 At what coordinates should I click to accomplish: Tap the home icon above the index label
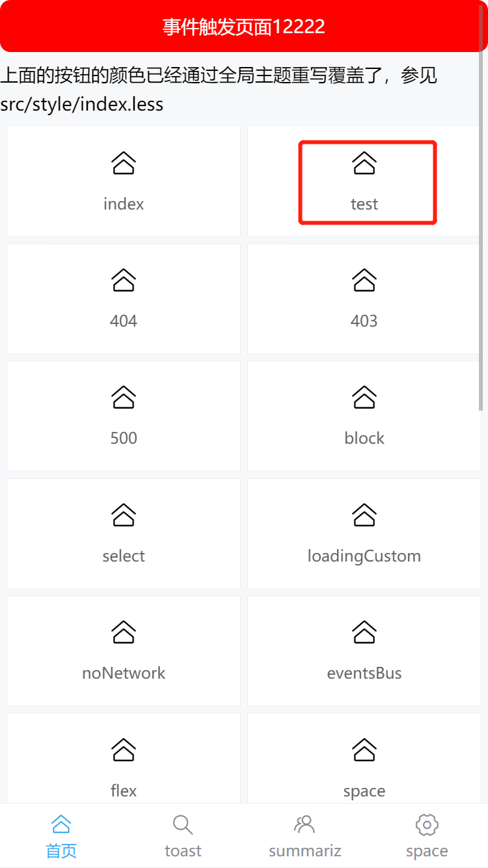point(123,163)
